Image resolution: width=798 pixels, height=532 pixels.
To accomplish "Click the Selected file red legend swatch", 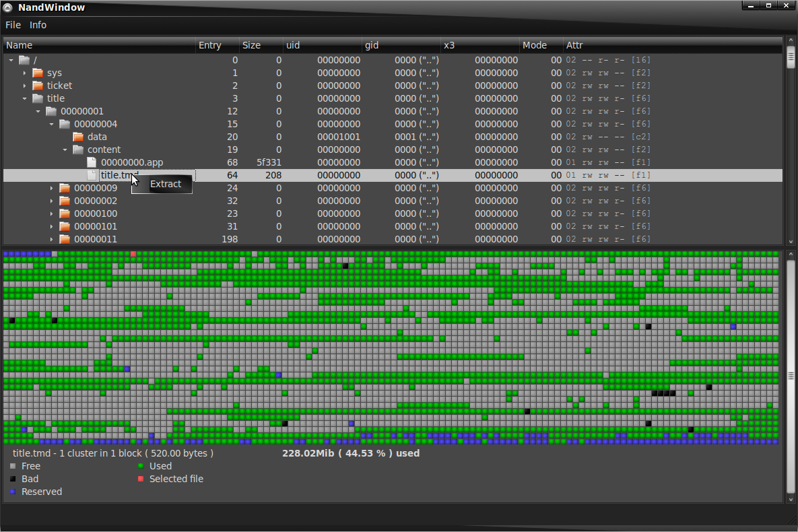I will pos(141,479).
